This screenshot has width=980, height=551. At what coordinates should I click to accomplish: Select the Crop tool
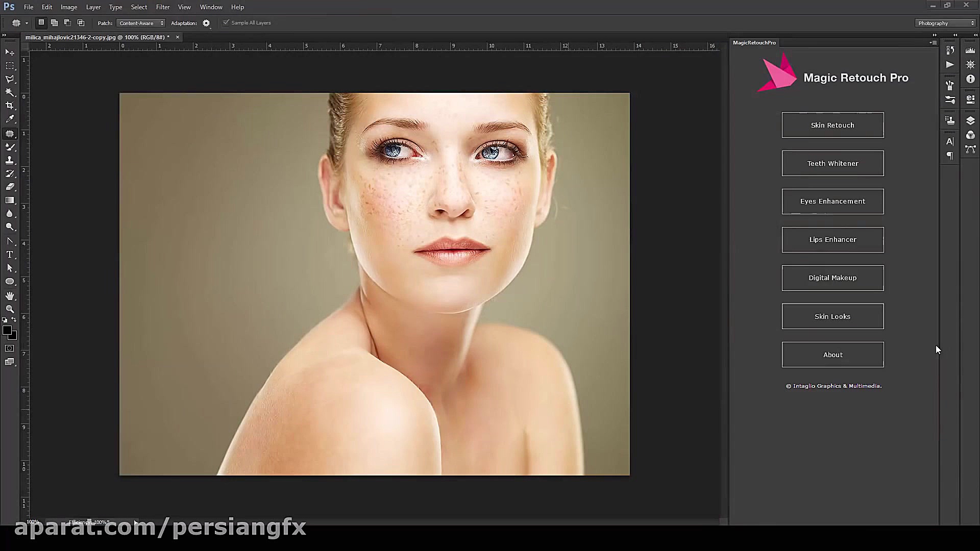(x=10, y=106)
